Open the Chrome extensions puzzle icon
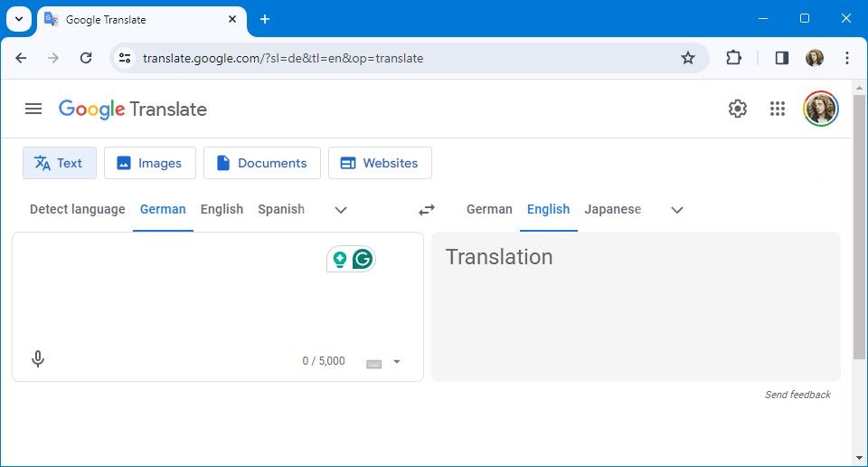 [733, 58]
